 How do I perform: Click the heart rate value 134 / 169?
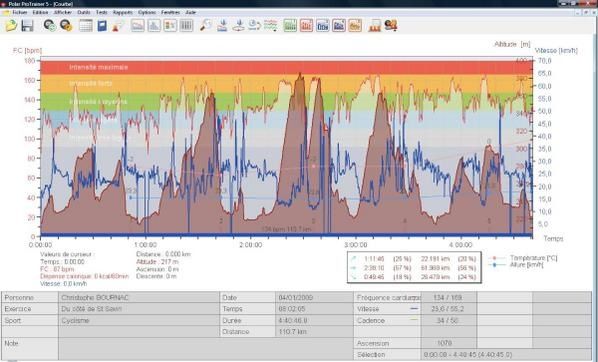click(448, 298)
